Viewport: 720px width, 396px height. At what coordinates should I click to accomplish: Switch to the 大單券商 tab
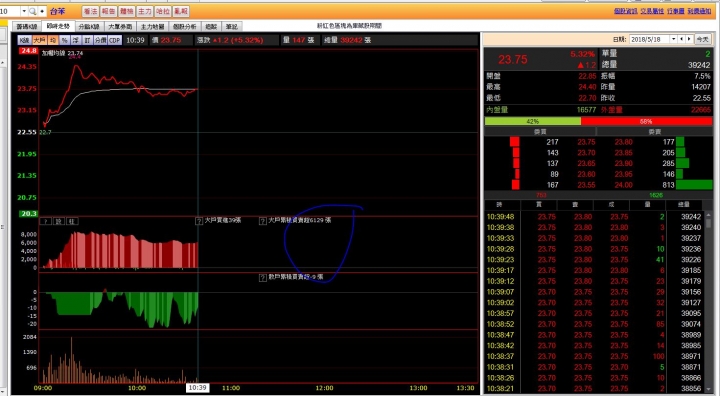[x=120, y=27]
